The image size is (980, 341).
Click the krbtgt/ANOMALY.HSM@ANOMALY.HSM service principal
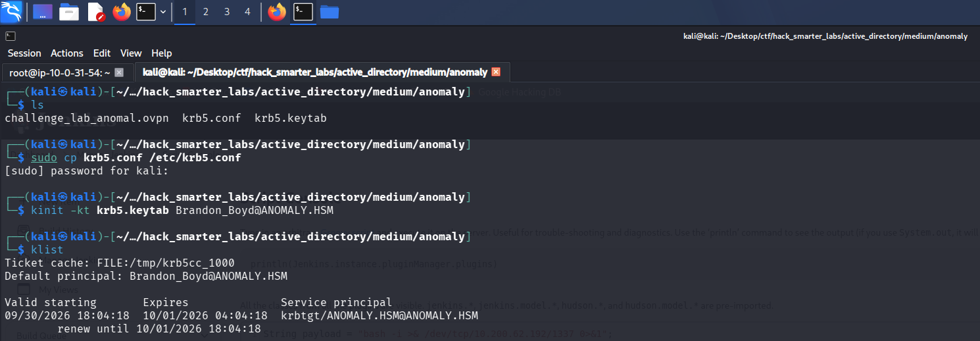pos(380,316)
